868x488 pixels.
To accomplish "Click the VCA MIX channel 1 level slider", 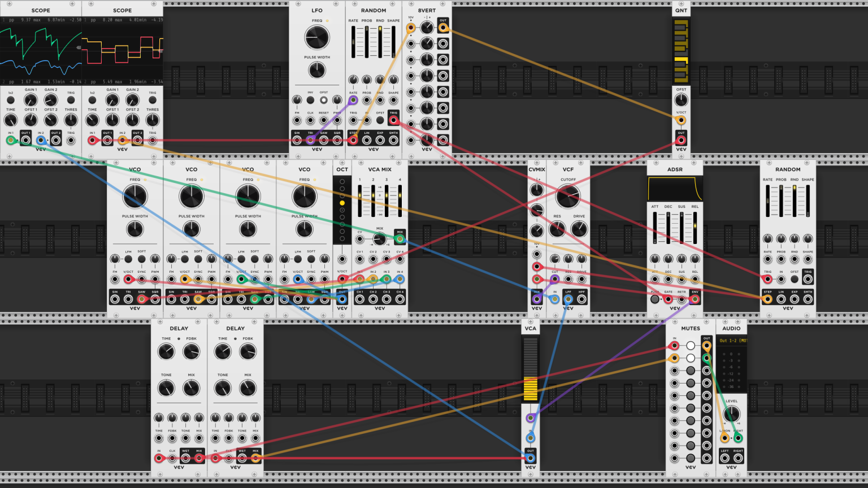I will (x=359, y=200).
